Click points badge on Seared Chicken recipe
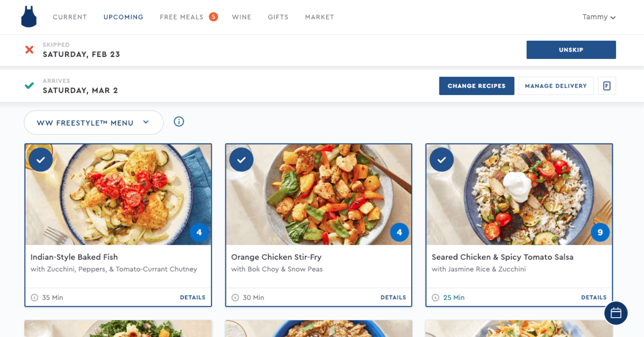The height and width of the screenshot is (337, 644). pos(600,232)
